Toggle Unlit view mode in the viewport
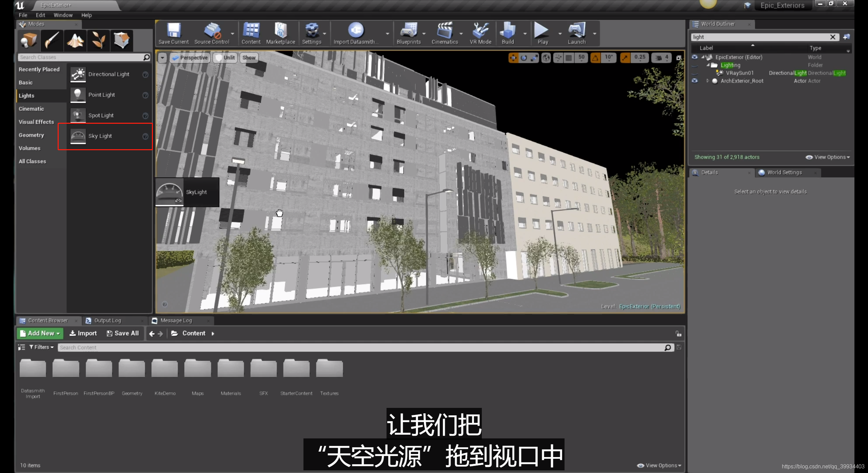 225,58
